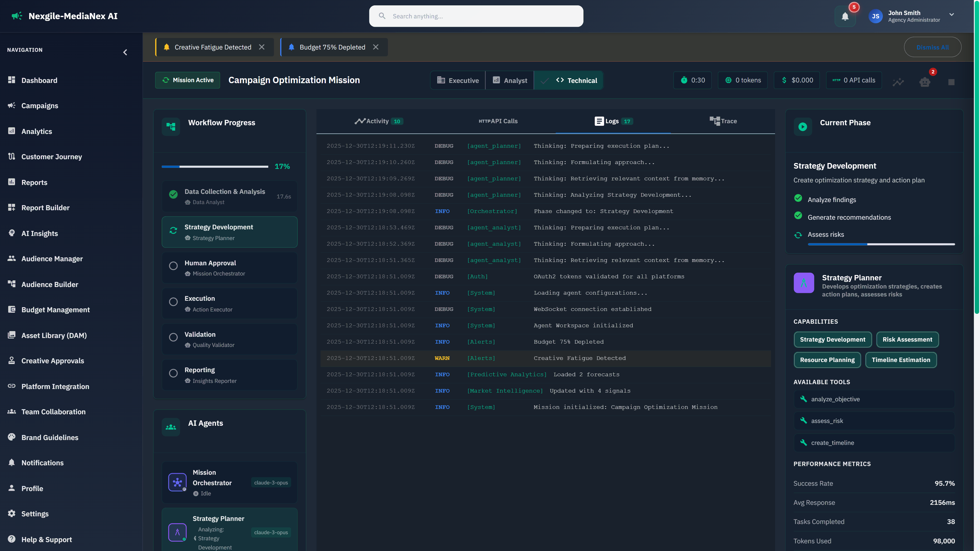The height and width of the screenshot is (551, 980).
Task: Mark the Assess risks step complete
Action: tap(798, 235)
